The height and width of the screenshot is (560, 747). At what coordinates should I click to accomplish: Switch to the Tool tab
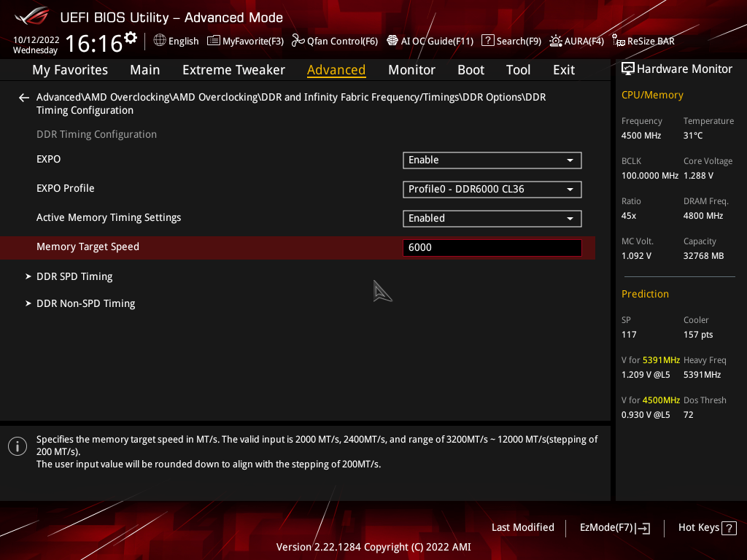pos(518,70)
